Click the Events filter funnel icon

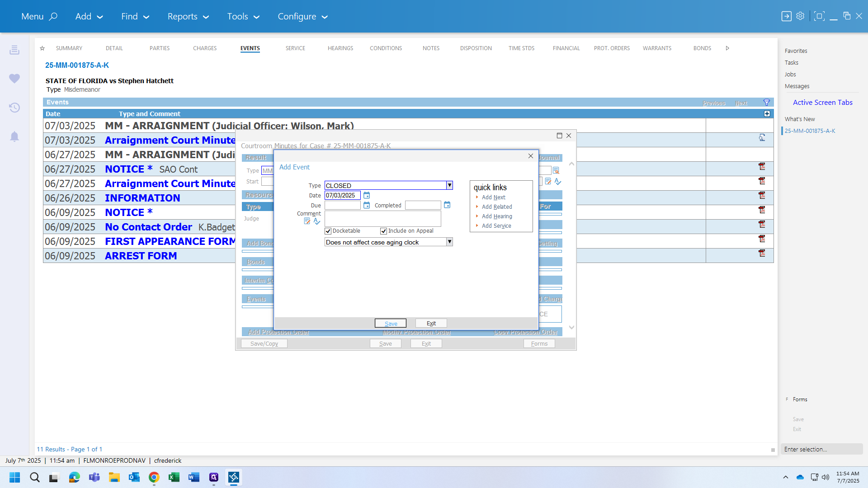tap(767, 102)
